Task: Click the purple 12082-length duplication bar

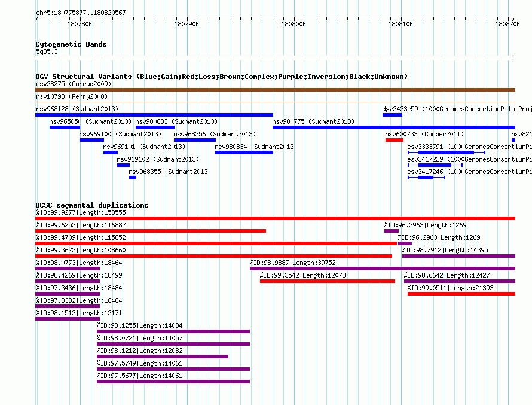Action: tap(163, 357)
